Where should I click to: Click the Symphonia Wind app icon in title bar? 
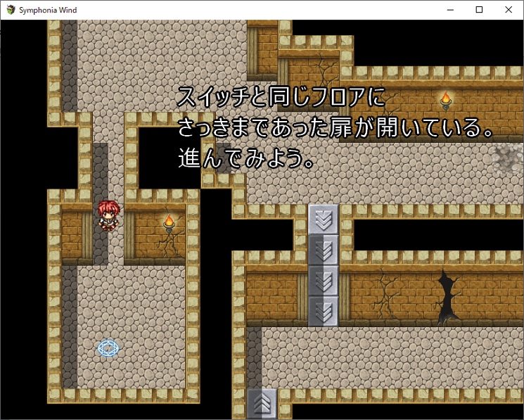pos(11,10)
